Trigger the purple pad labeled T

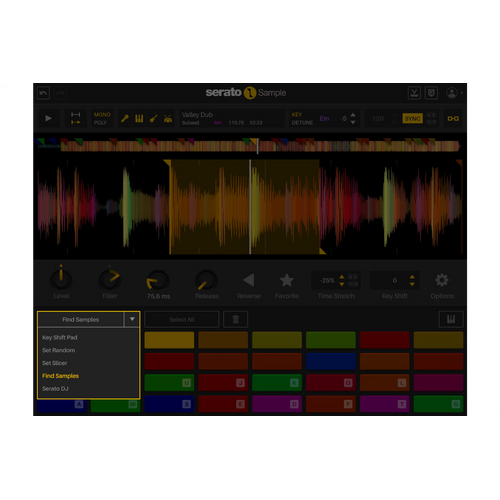tap(385, 404)
